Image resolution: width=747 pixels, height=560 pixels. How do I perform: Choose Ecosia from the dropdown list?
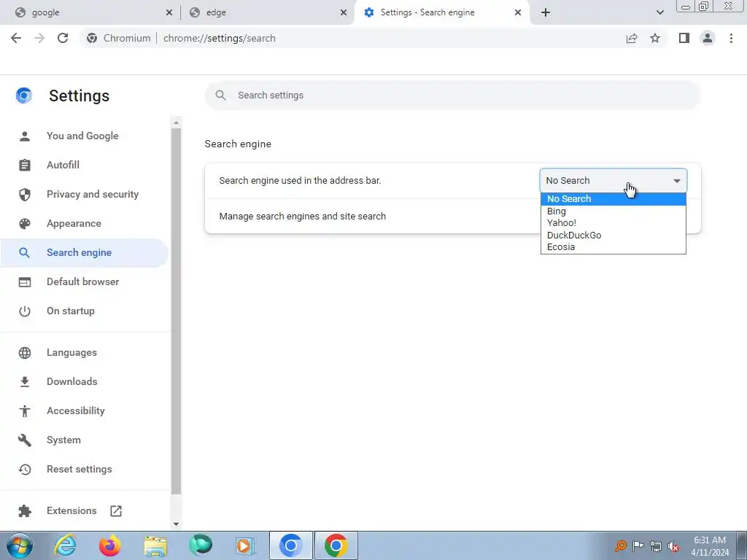pyautogui.click(x=613, y=246)
